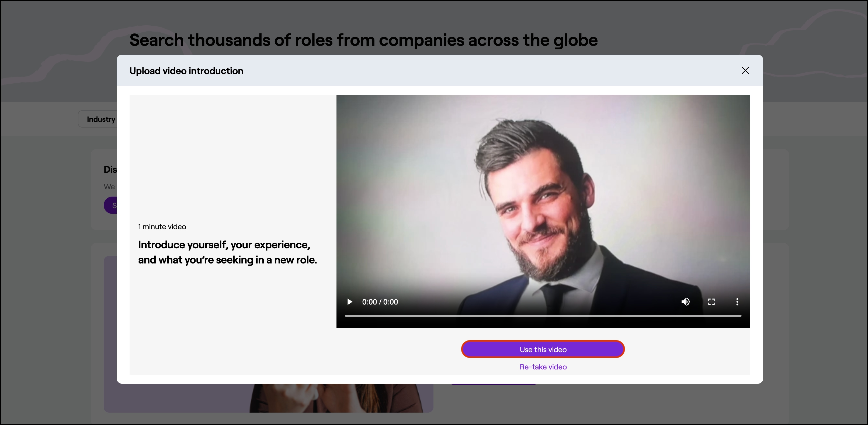Click the video seek progress bar
Image resolution: width=868 pixels, height=425 pixels.
[543, 316]
